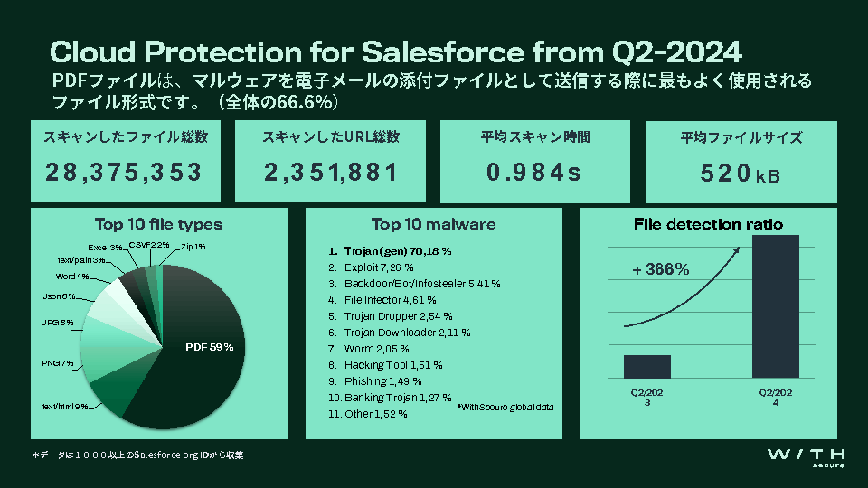Image resolution: width=868 pixels, height=488 pixels.
Task: Click the text/html 9% pie label
Action: tap(66, 406)
